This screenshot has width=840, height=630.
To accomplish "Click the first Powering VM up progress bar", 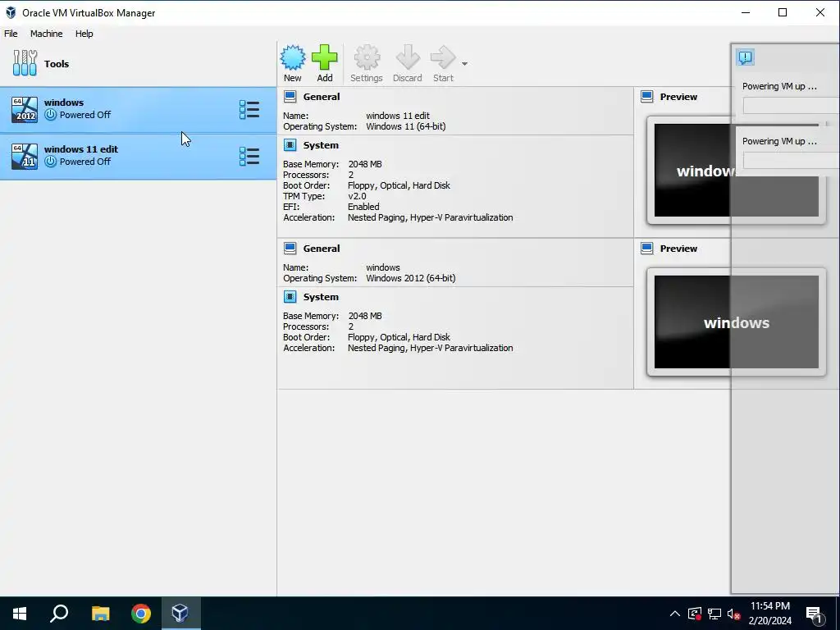I will (x=791, y=106).
